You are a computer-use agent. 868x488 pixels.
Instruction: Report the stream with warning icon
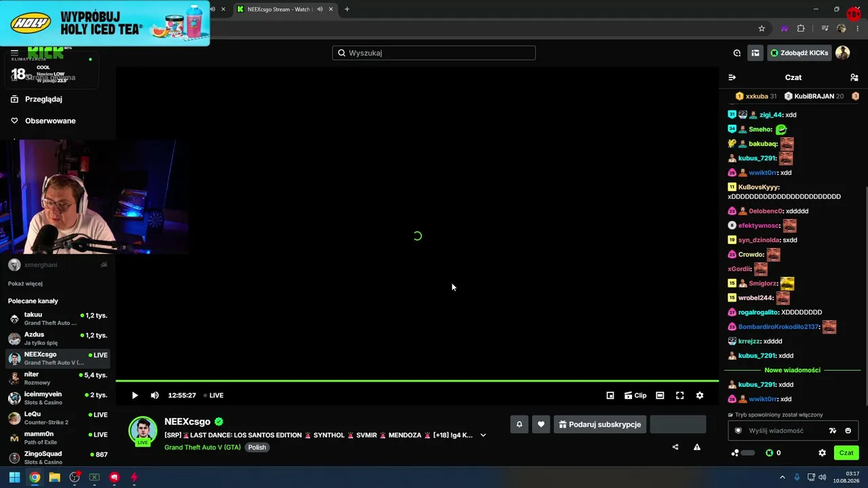(696, 447)
